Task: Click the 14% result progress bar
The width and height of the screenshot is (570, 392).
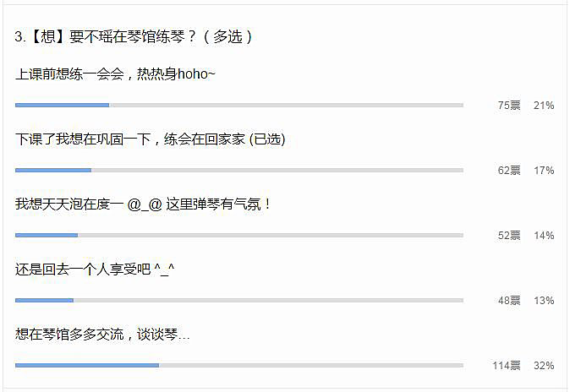Action: [x=239, y=236]
